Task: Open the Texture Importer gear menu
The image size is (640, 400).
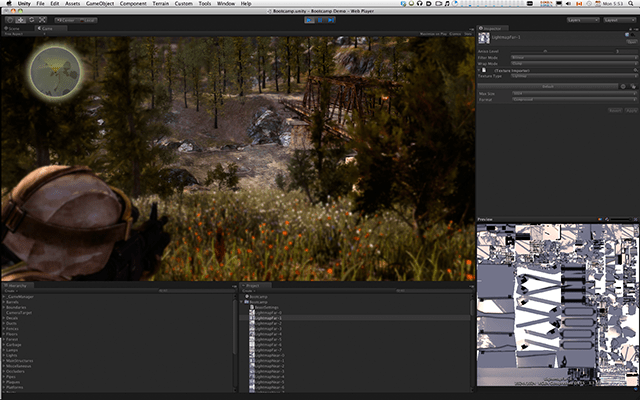Action: click(635, 70)
